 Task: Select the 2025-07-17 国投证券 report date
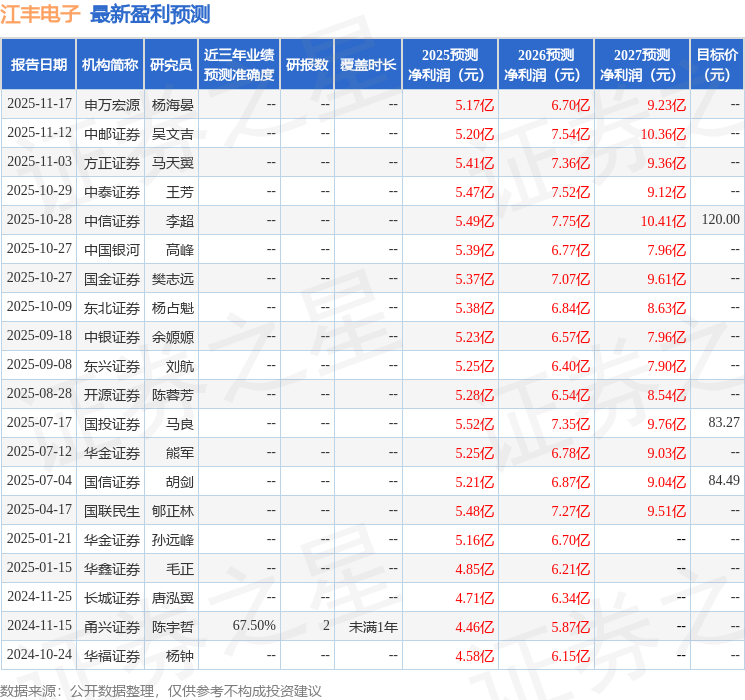(39, 422)
